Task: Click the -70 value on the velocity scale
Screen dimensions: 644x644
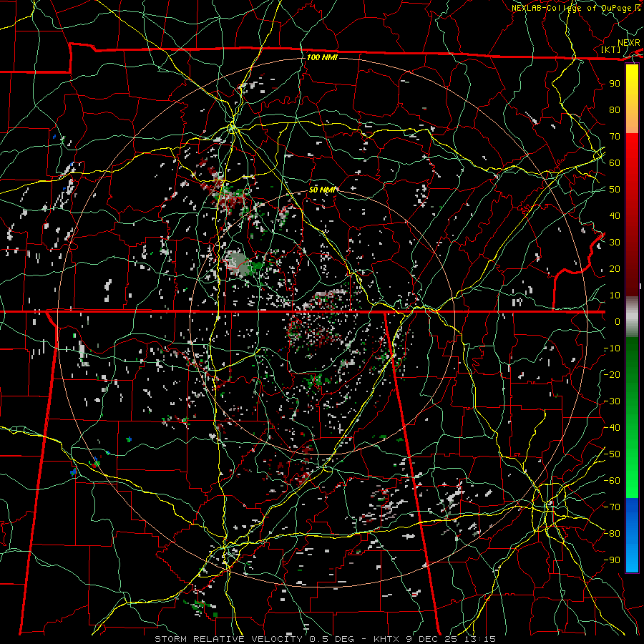Action: pyautogui.click(x=612, y=507)
